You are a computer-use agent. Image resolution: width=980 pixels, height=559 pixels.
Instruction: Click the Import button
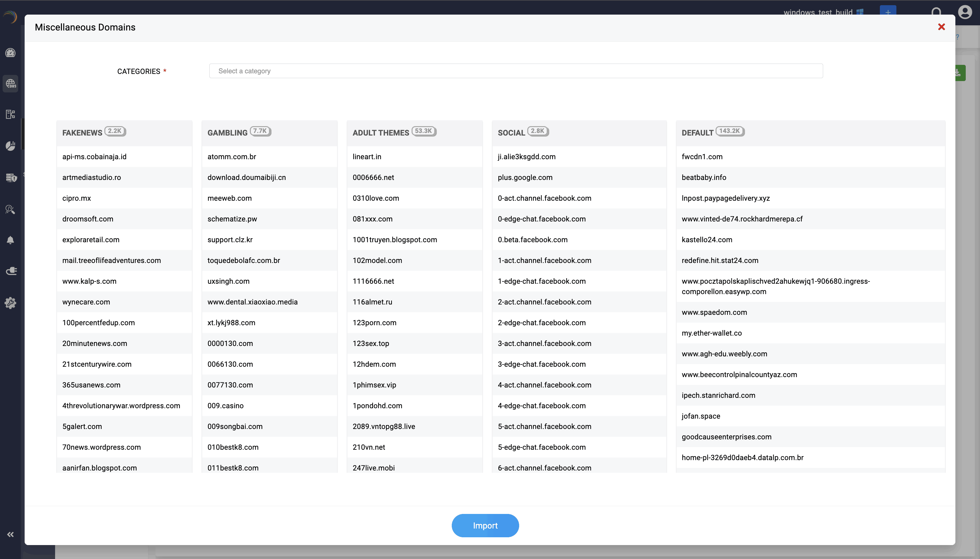pyautogui.click(x=485, y=525)
